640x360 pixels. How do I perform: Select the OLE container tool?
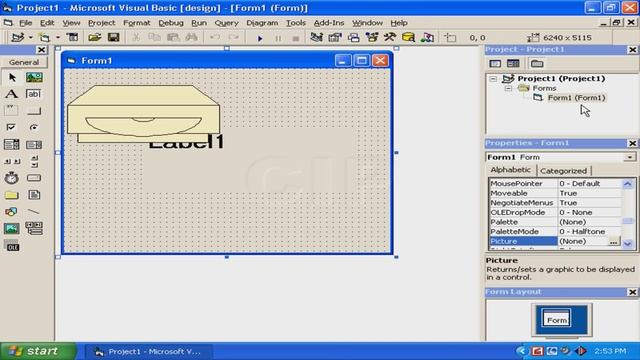coord(12,247)
